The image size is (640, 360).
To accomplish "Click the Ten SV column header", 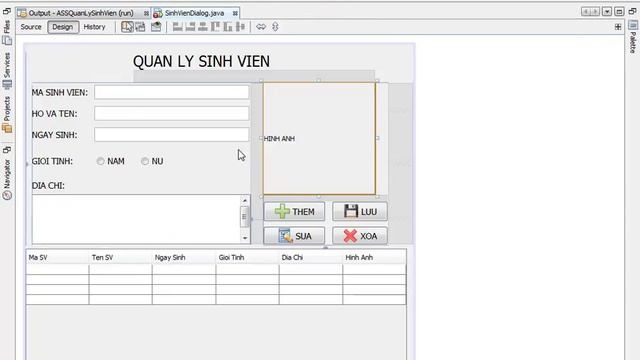I will (x=120, y=258).
